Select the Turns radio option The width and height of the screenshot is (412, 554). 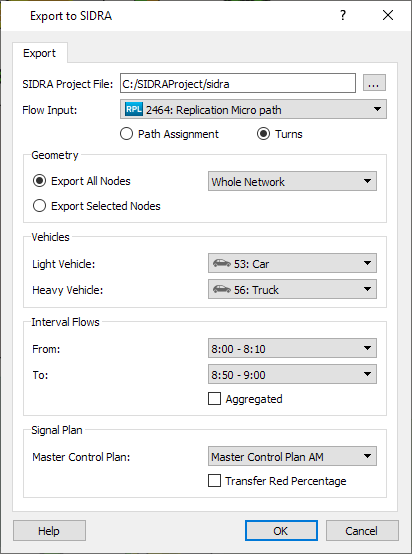click(x=263, y=134)
